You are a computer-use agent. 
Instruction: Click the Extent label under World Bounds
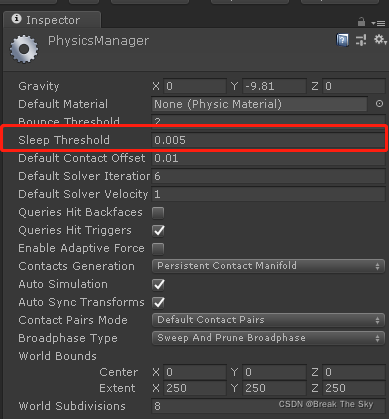(117, 388)
